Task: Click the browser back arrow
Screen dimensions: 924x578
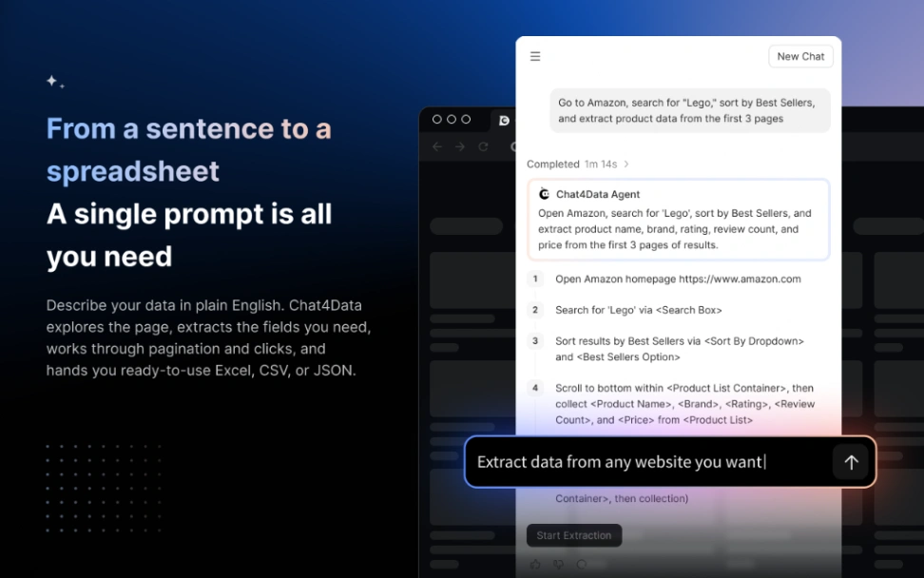Action: point(436,146)
